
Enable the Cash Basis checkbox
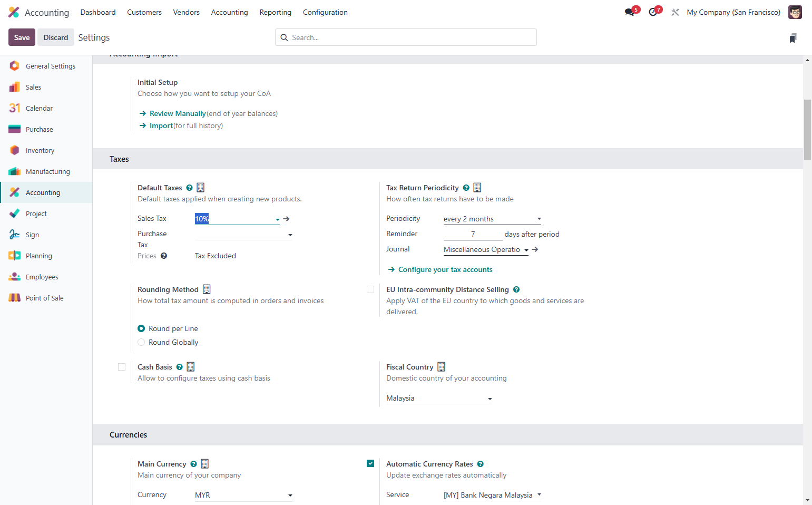click(x=122, y=367)
